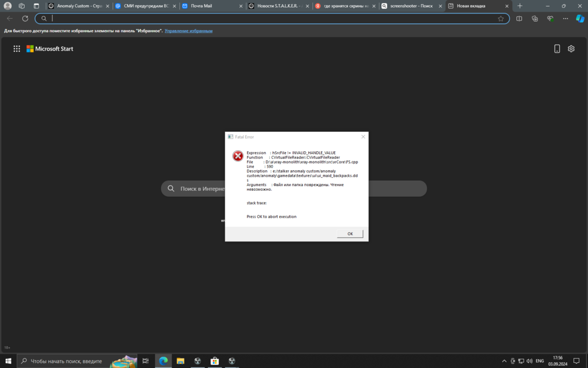Focus the browser address bar

pyautogui.click(x=270, y=18)
